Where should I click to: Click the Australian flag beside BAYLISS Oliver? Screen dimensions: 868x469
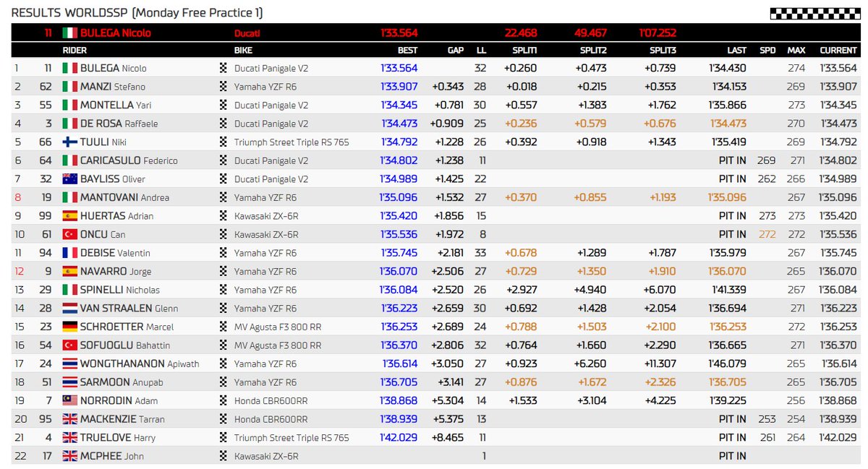(69, 178)
